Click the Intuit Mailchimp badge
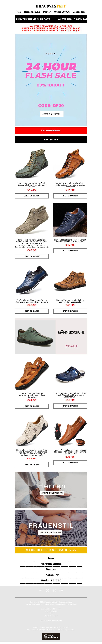The image size is (102, 644). click(x=51, y=636)
